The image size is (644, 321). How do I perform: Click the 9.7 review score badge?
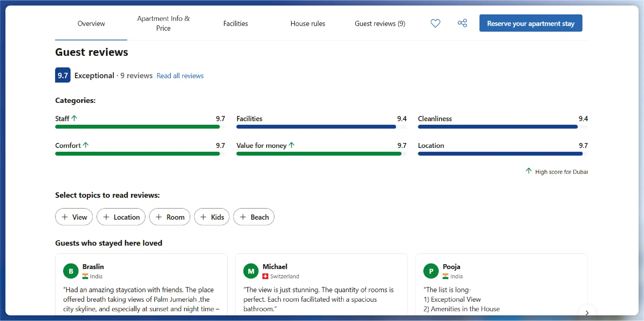point(63,75)
